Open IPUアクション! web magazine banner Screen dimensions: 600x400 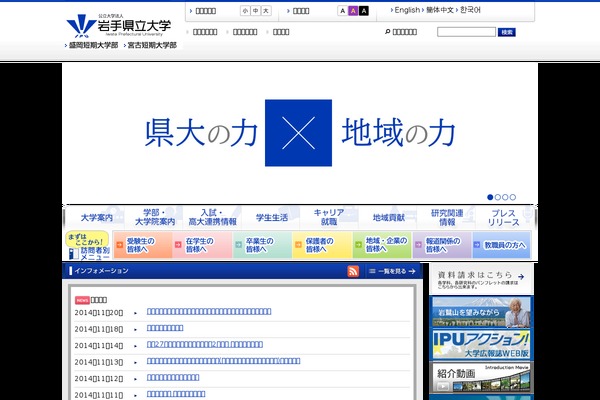[481, 345]
